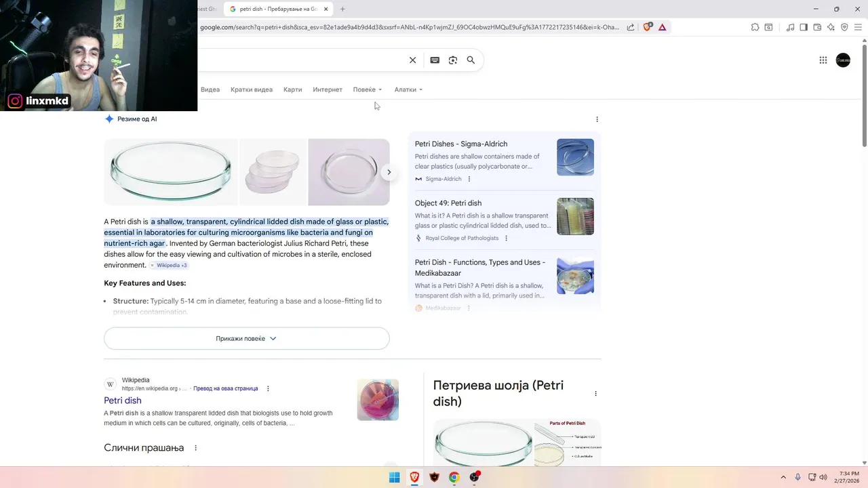Open the options menu for the Wikipedia result
The width and height of the screenshot is (868, 488).
click(x=268, y=389)
